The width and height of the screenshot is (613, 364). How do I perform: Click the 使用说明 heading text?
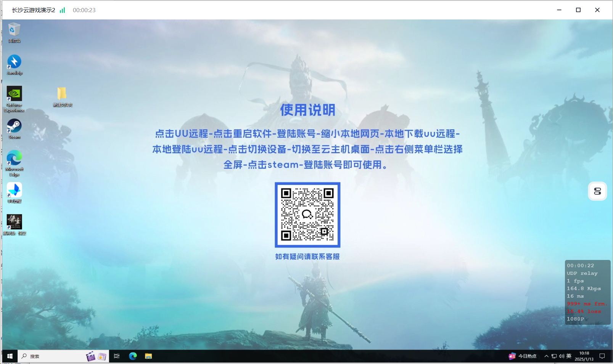click(308, 110)
